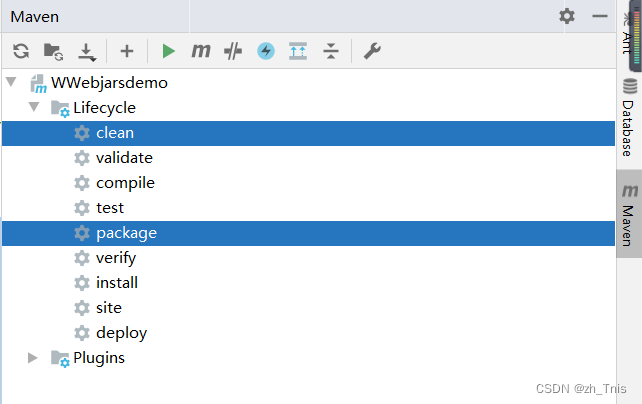Screen dimensions: 642x404
Task: Click the gear icon beside deploy
Action: click(x=81, y=333)
